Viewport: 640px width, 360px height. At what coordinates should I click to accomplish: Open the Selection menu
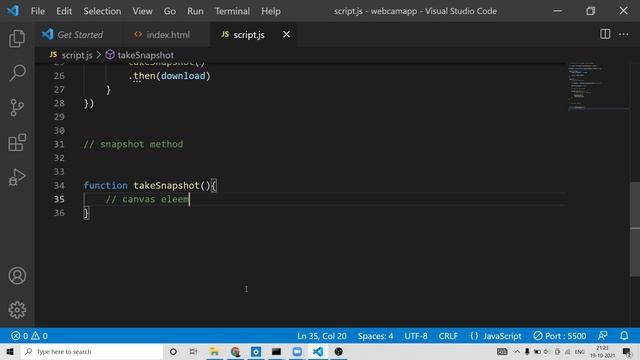(102, 11)
